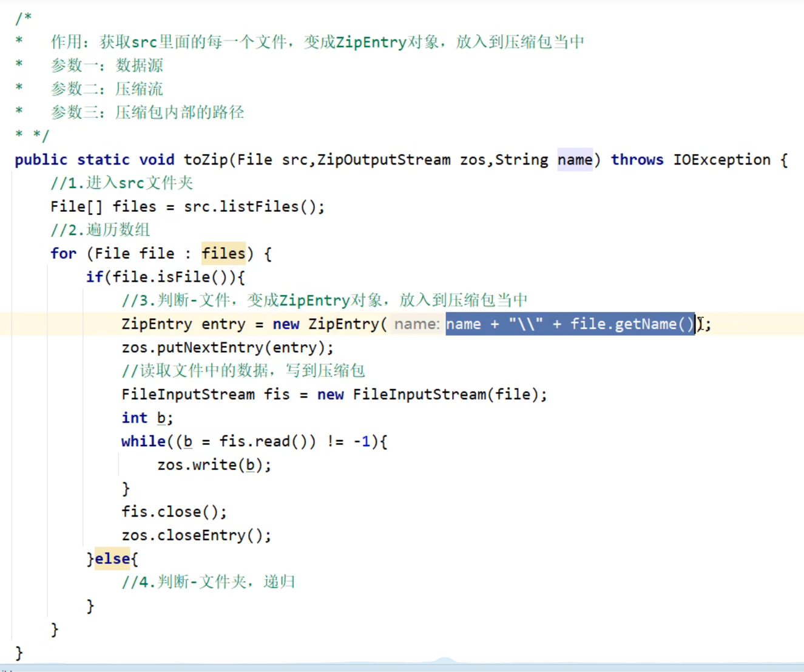
Task: Click the zos.write(b) statement
Action: point(214,465)
